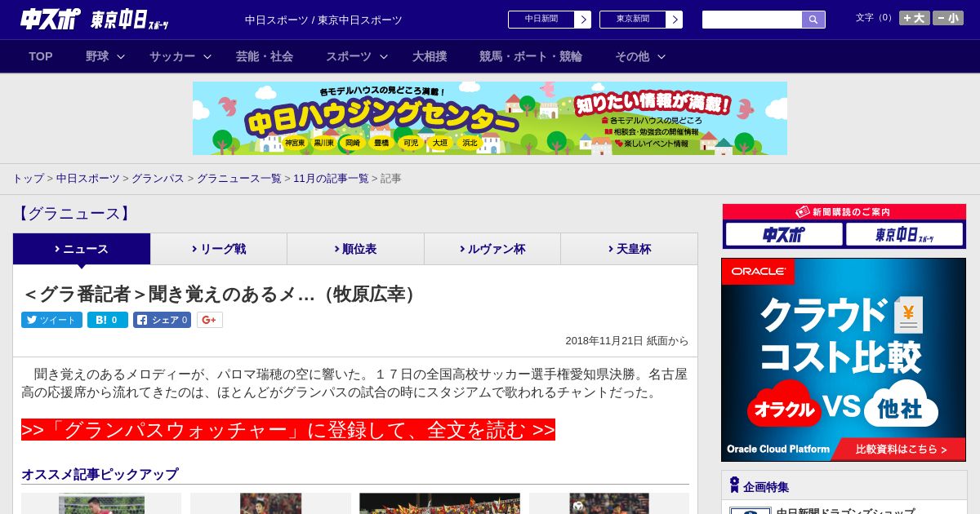Expand the 野球 menu dropdown
Image resolution: width=980 pixels, height=514 pixels.
105,56
